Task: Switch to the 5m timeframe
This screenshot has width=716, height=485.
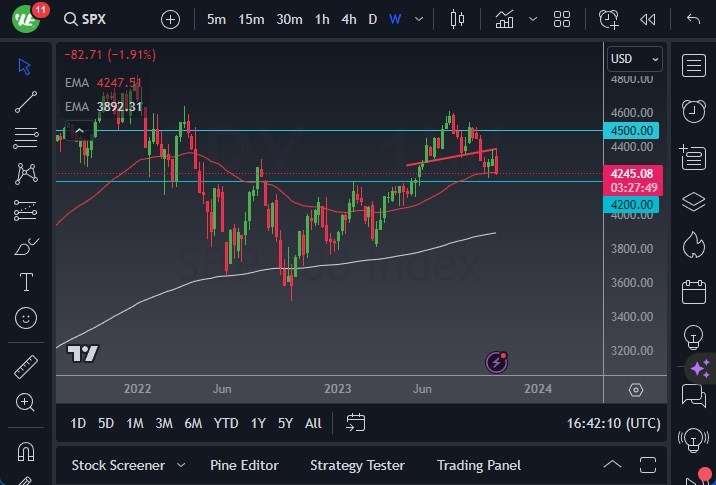Action: click(x=216, y=19)
